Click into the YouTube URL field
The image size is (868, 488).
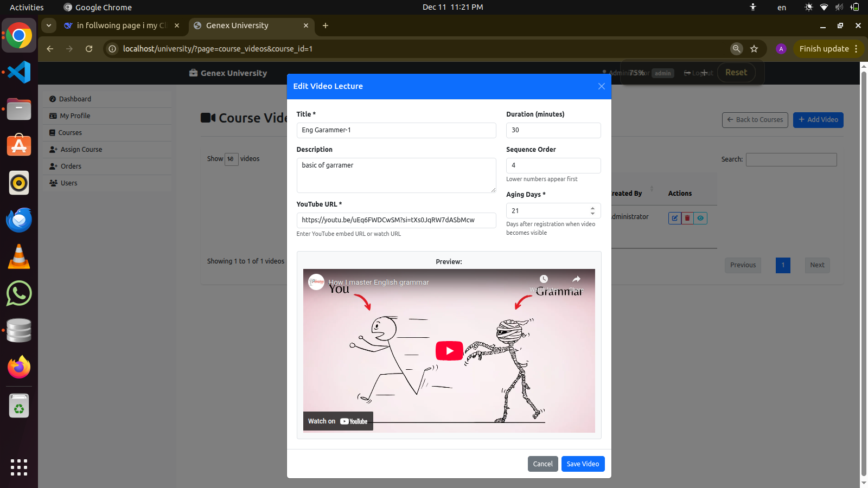coord(396,220)
